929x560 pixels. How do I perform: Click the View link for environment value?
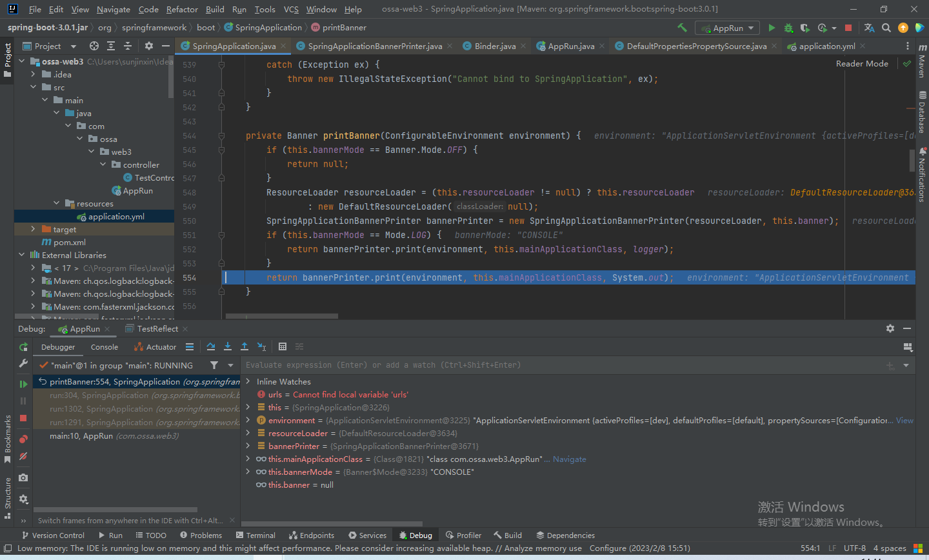pyautogui.click(x=904, y=420)
